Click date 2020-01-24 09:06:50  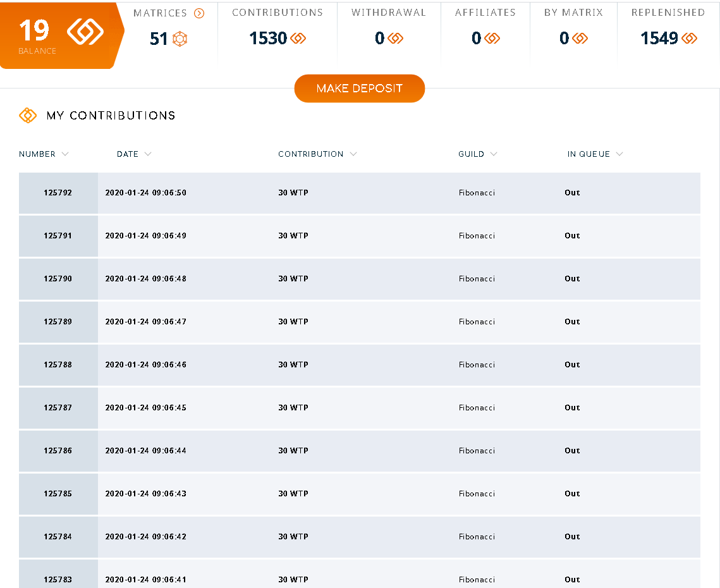point(145,193)
